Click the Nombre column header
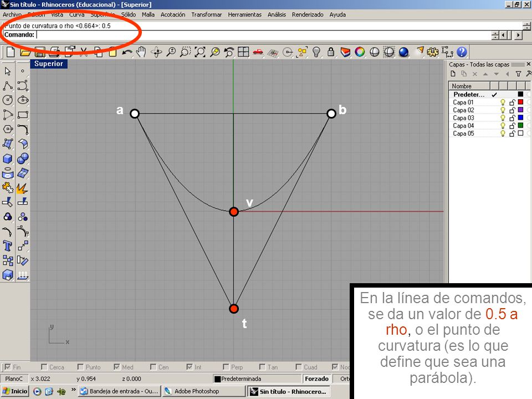The width and height of the screenshot is (532, 399). 469,86
